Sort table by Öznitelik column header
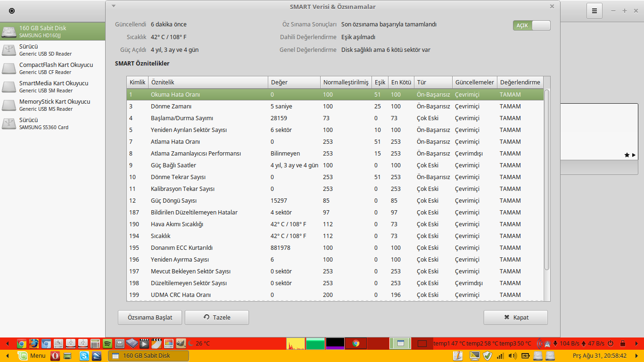The image size is (644, 362). (x=208, y=82)
